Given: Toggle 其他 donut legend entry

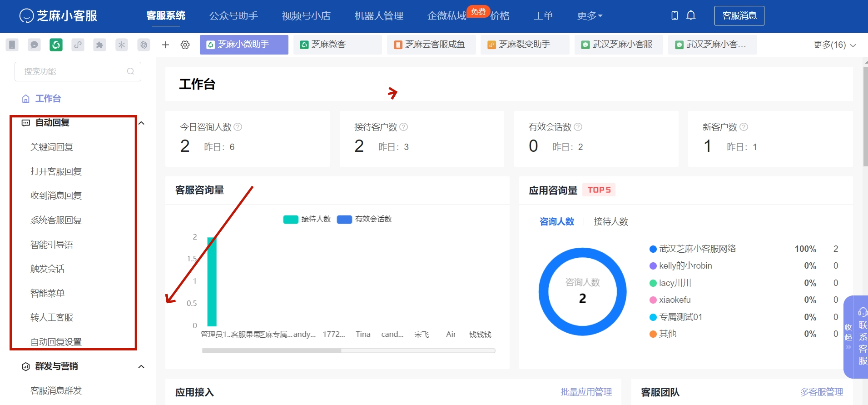Looking at the screenshot, I should tap(663, 334).
